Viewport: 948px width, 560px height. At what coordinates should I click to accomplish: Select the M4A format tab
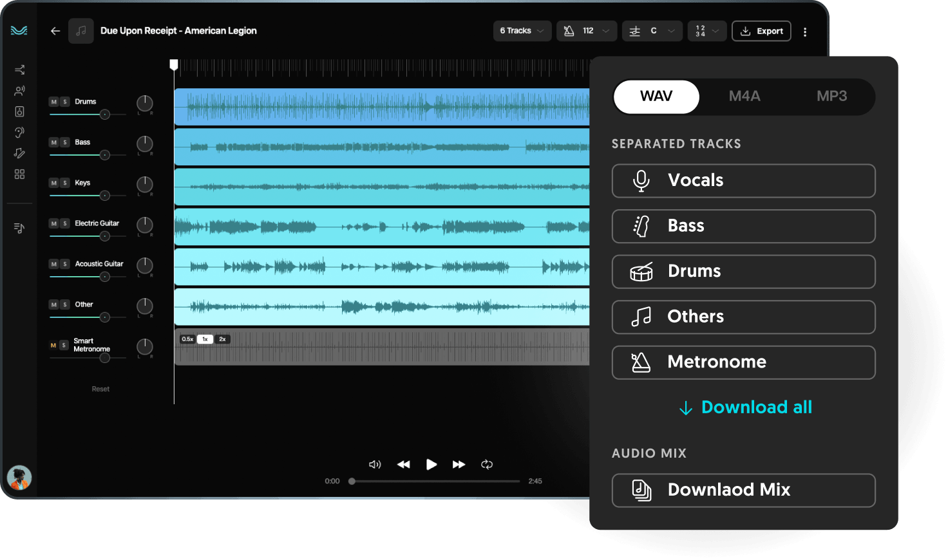(x=744, y=96)
